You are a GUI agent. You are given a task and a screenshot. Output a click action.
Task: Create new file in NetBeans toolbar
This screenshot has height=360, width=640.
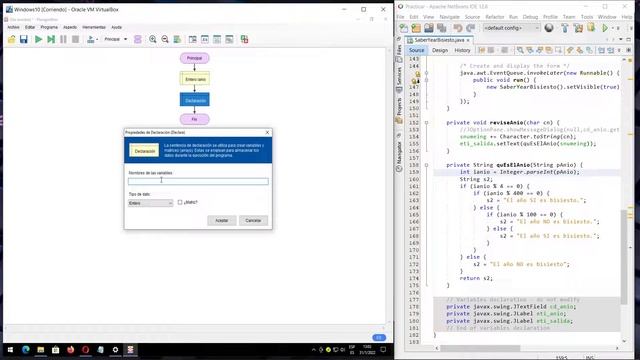tap(404, 28)
